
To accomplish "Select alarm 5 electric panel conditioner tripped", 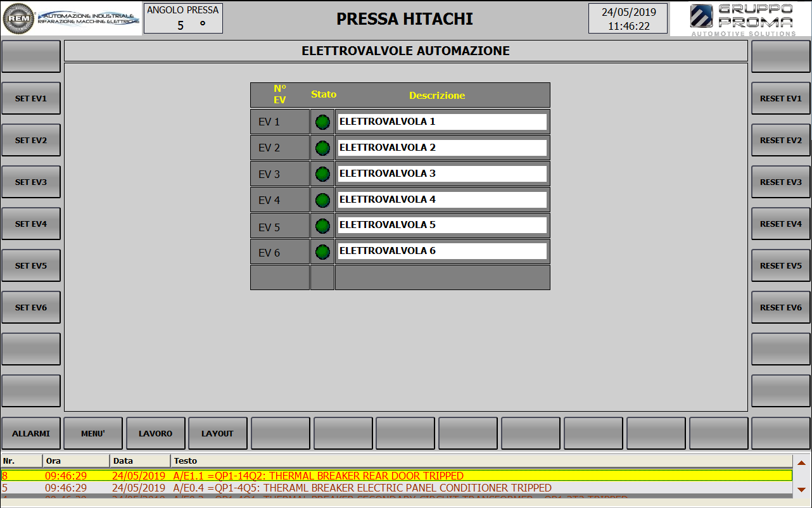I will point(396,488).
